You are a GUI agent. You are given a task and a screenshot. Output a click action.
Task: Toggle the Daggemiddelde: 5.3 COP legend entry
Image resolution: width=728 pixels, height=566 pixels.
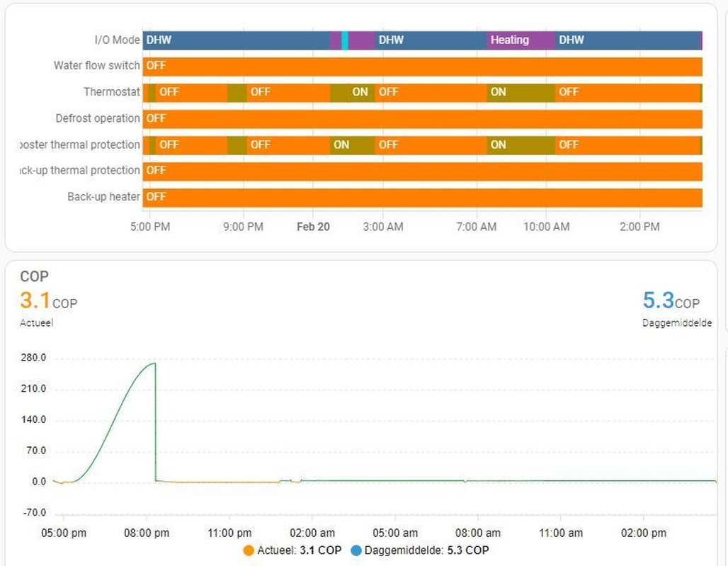[x=420, y=550]
